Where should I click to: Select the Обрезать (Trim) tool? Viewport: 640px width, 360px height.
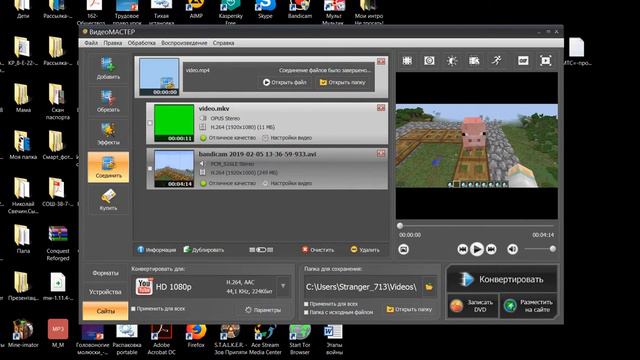[x=108, y=101]
